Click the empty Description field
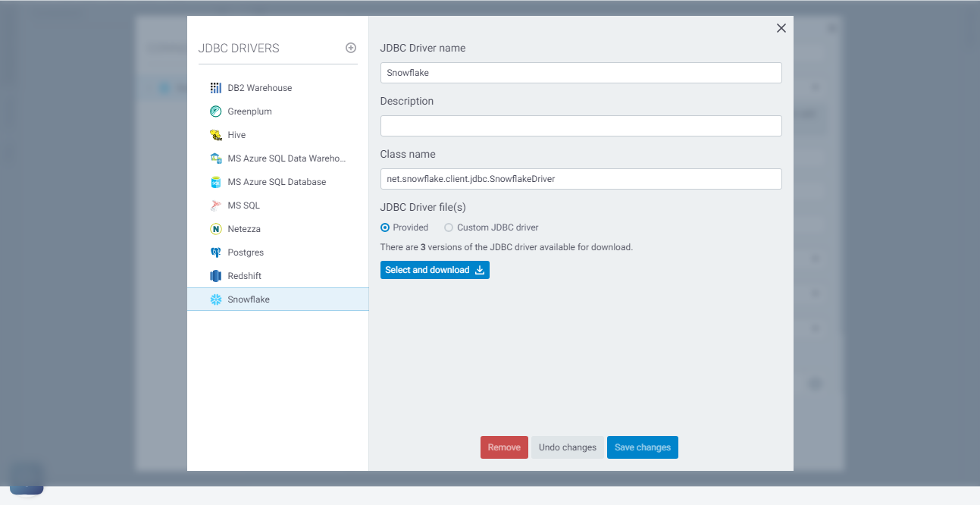980x505 pixels. pos(581,126)
